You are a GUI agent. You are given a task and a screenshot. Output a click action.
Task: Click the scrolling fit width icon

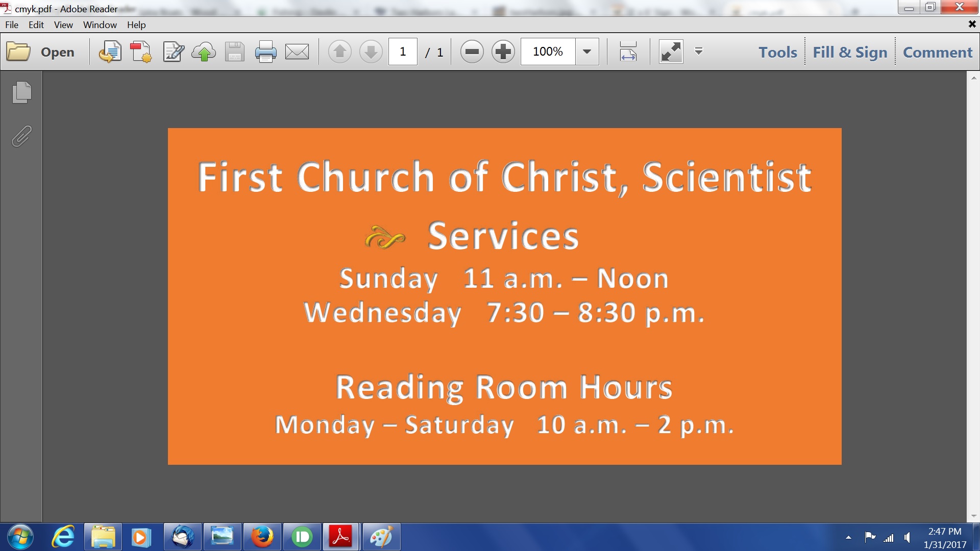pyautogui.click(x=628, y=52)
